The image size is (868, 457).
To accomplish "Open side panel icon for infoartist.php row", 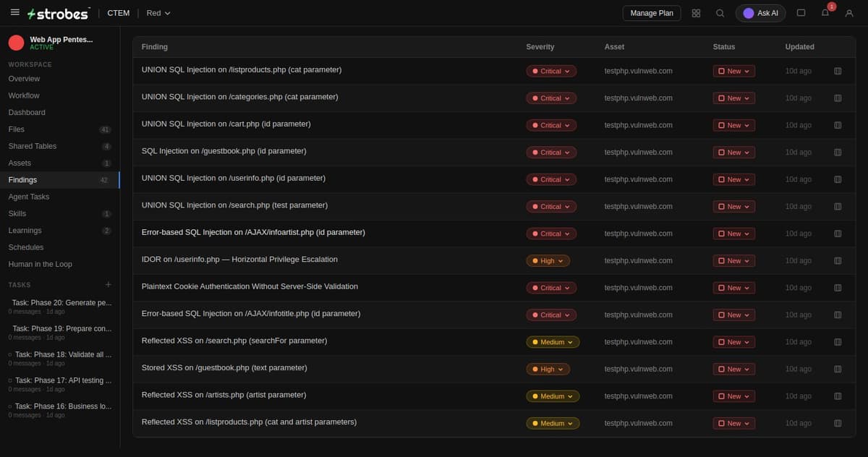I will pos(838,234).
